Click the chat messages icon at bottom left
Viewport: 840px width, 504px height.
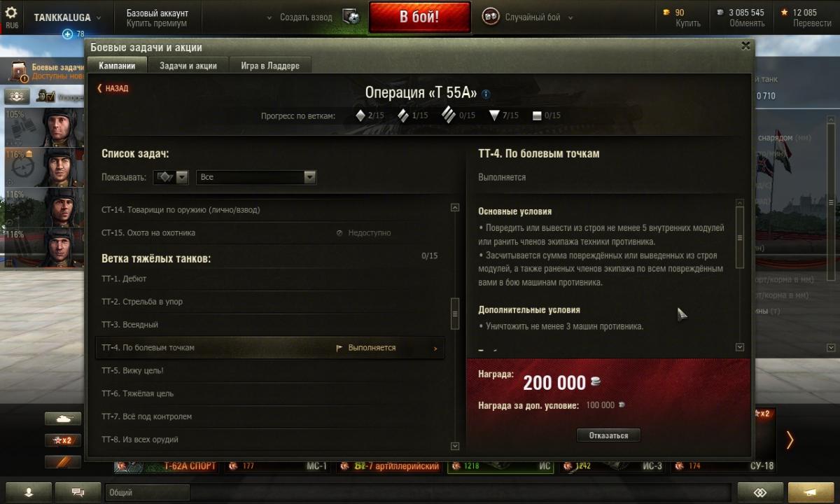point(78,492)
